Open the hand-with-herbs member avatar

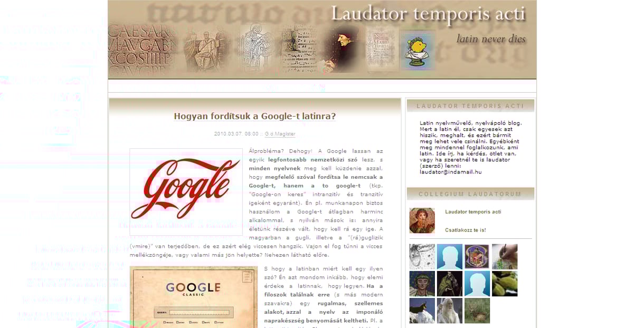pos(505,257)
